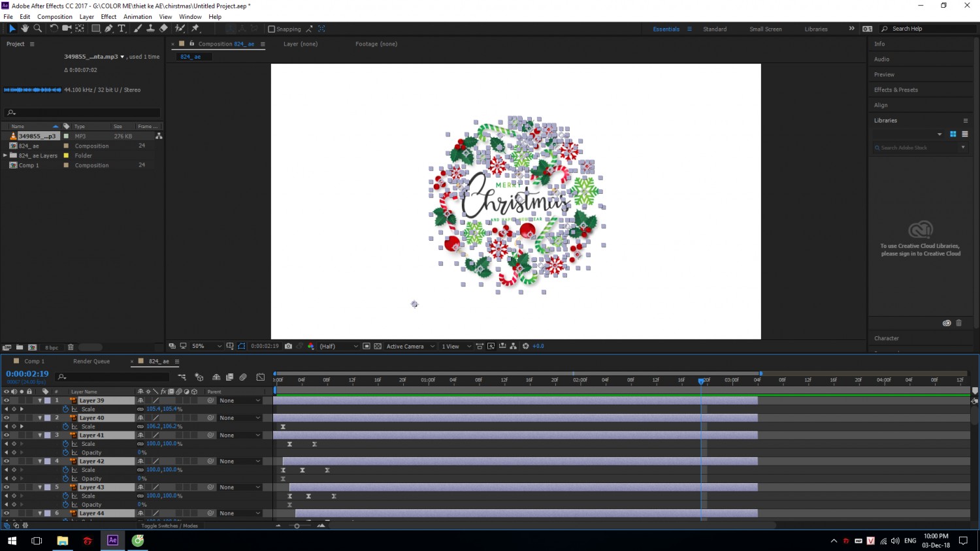Open the Parent dropdown for Layer 40
The image size is (980, 551).
point(240,418)
